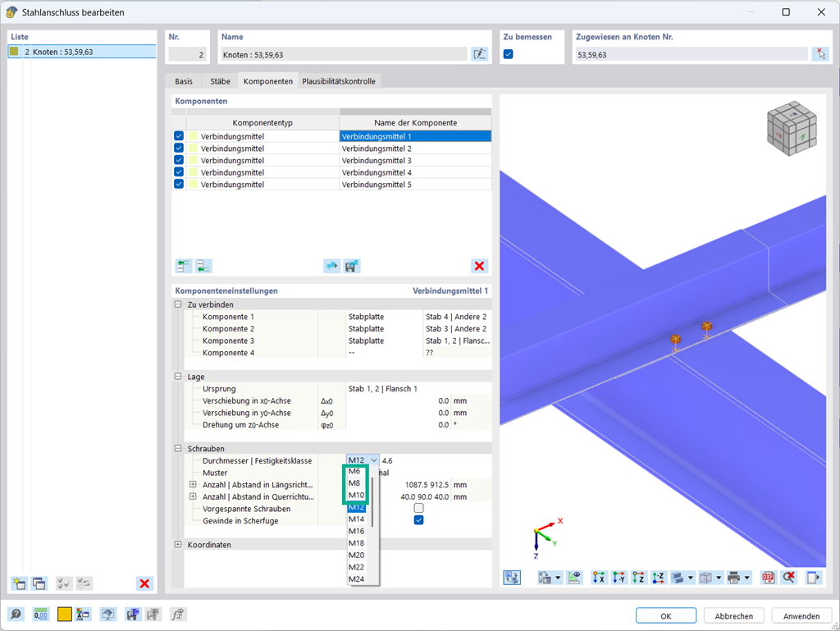Click the save settings disk icon
The width and height of the screenshot is (840, 631).
coord(132,615)
